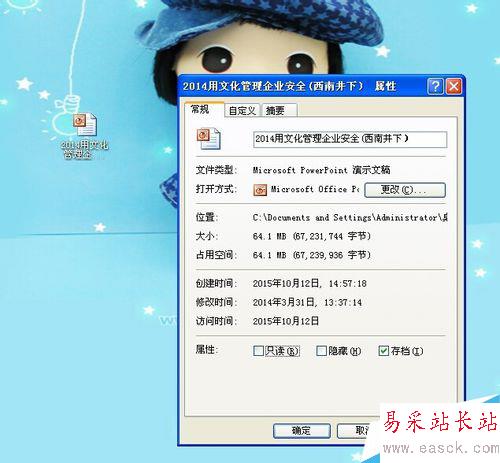500x463 pixels.
Task: Uncheck the 存档 checkbox
Action: (384, 351)
